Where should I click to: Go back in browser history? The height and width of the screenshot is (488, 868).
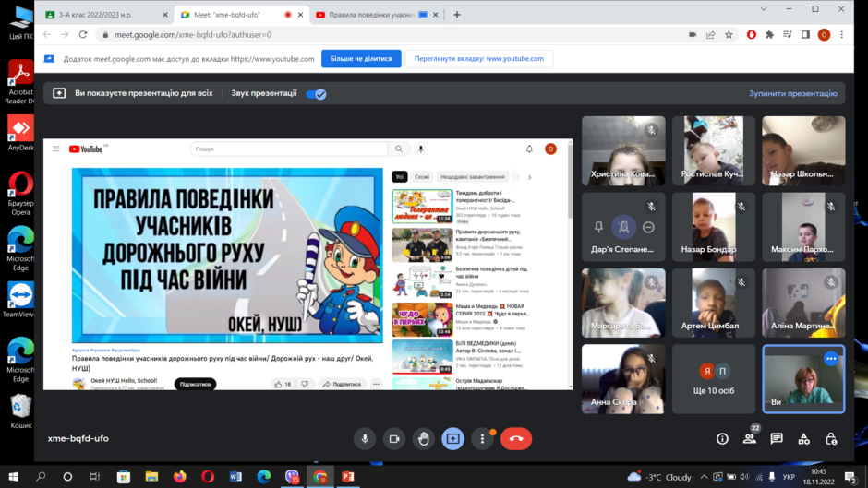point(47,34)
